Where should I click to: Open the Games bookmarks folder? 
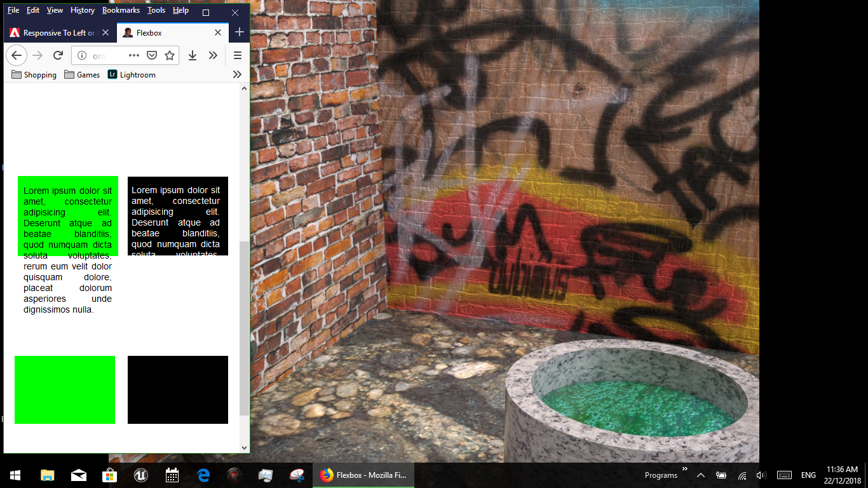(82, 74)
